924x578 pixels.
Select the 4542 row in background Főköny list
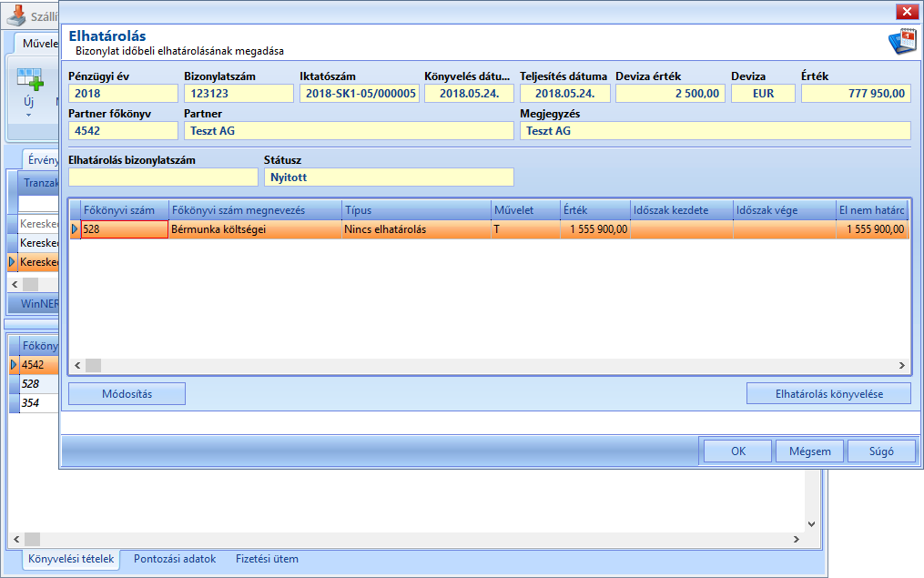[39, 365]
